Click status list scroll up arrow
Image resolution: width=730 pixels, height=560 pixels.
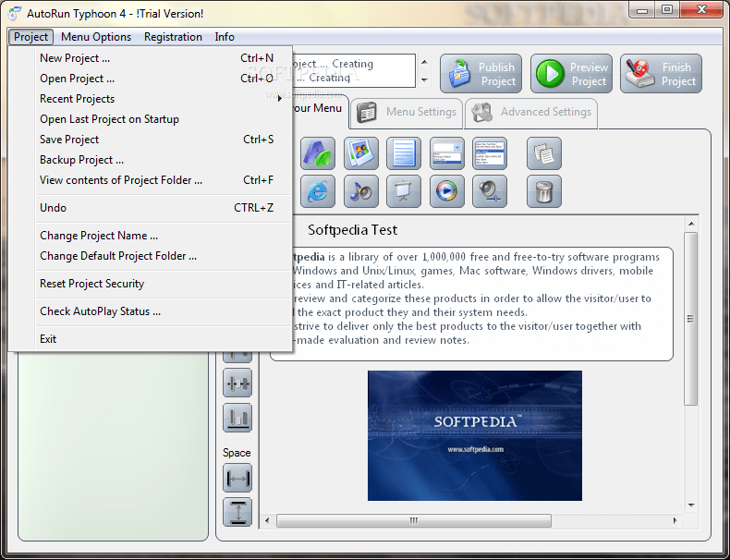424,62
